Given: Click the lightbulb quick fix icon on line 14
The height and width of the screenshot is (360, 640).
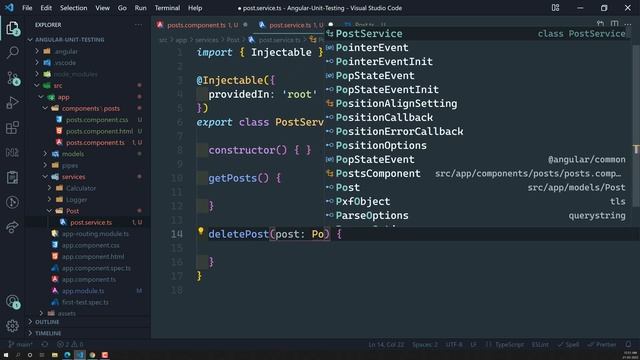Looking at the screenshot, I should [200, 231].
